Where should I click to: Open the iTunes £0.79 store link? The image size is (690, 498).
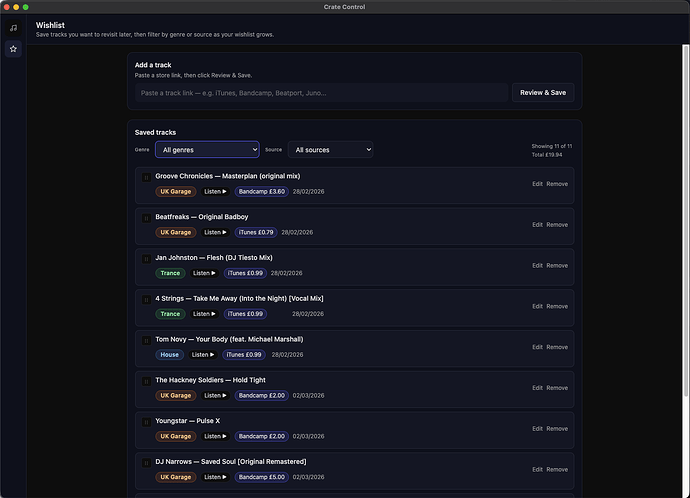coord(256,232)
